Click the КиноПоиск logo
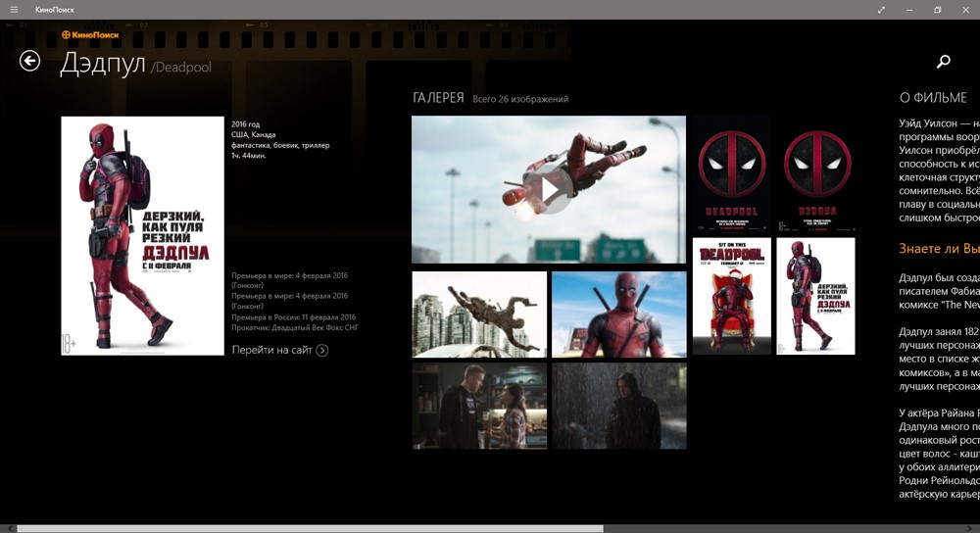Screen dimensions: 980x533 click(90, 35)
